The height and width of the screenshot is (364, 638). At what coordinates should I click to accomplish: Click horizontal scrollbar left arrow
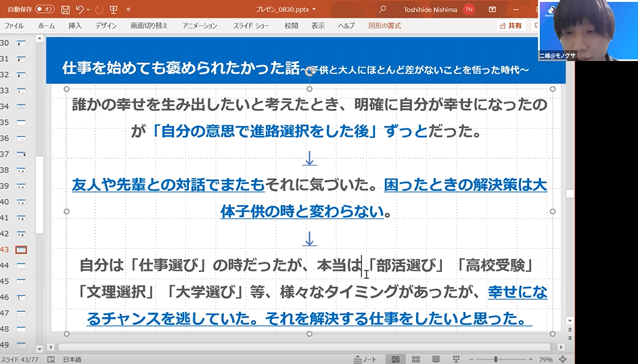point(51,347)
